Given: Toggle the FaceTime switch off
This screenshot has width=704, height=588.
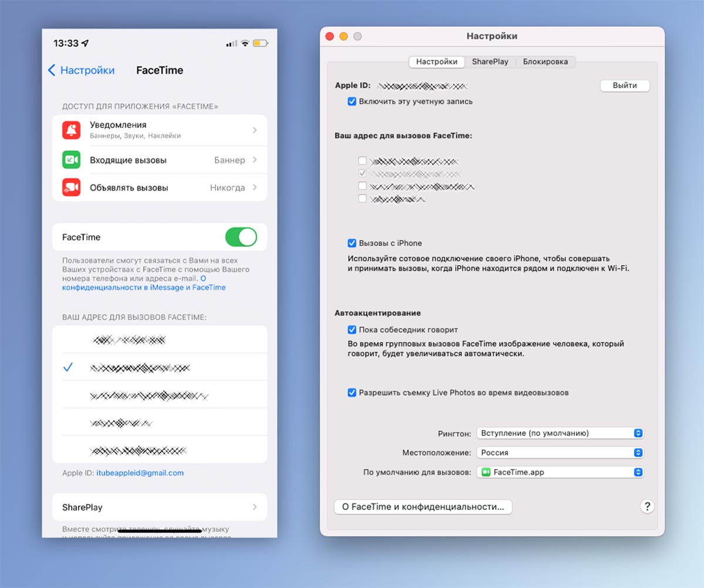Looking at the screenshot, I should click(x=241, y=237).
